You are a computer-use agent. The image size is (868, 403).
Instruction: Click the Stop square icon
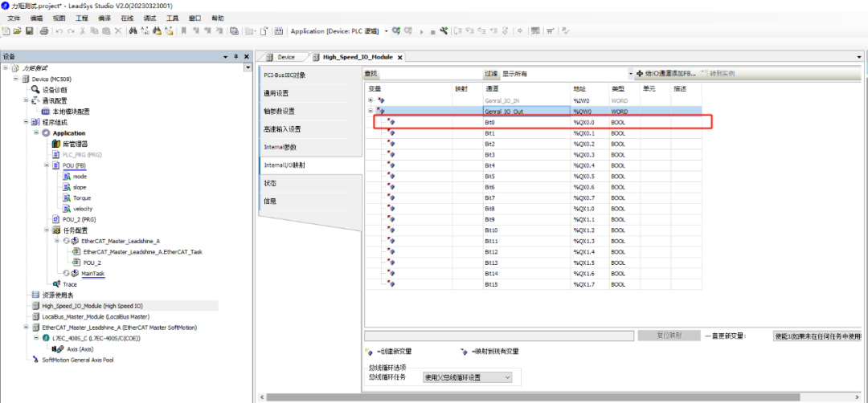(432, 32)
